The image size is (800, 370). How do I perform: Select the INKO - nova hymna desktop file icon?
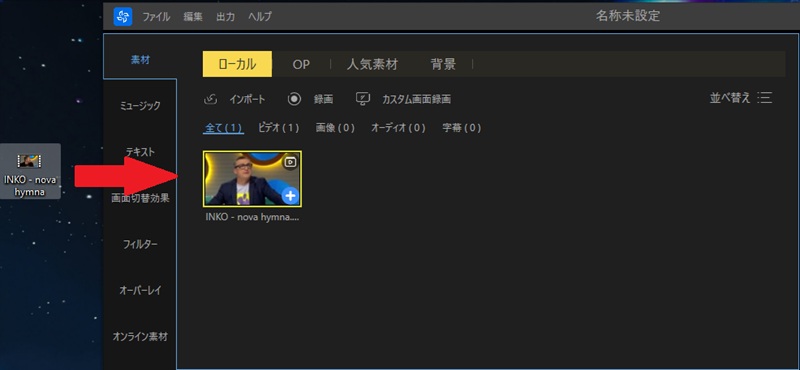tap(30, 171)
